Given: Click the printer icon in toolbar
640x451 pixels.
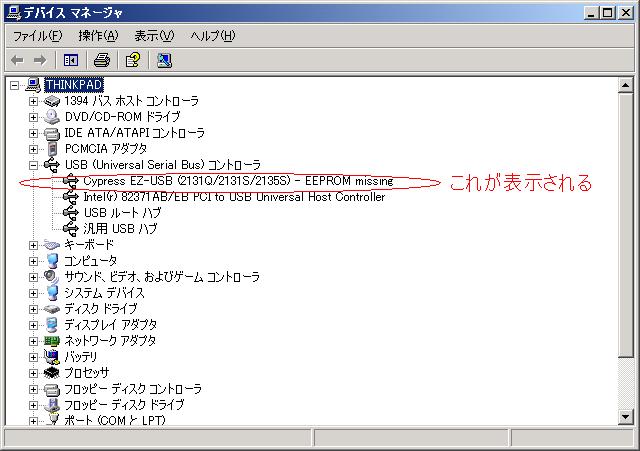Looking at the screenshot, I should [101, 60].
